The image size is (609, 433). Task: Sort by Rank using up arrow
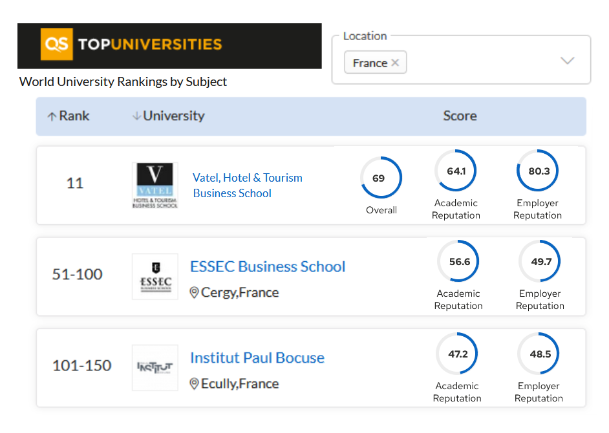pyautogui.click(x=52, y=116)
